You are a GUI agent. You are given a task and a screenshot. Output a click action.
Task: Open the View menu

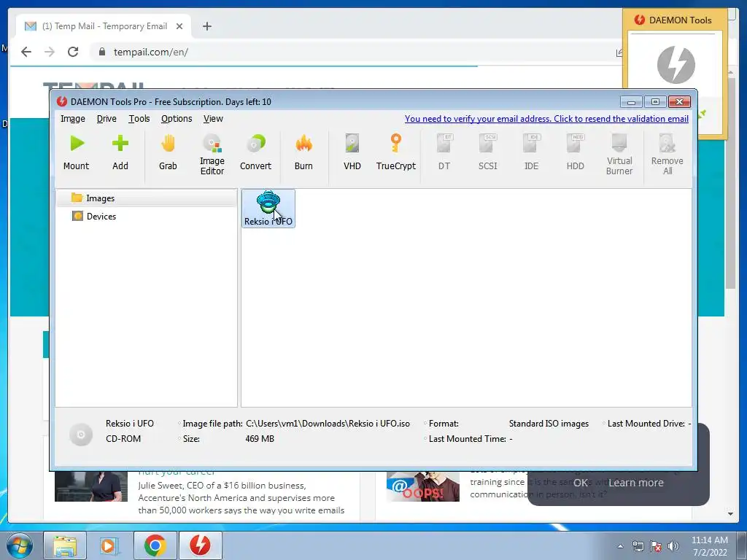(x=213, y=119)
